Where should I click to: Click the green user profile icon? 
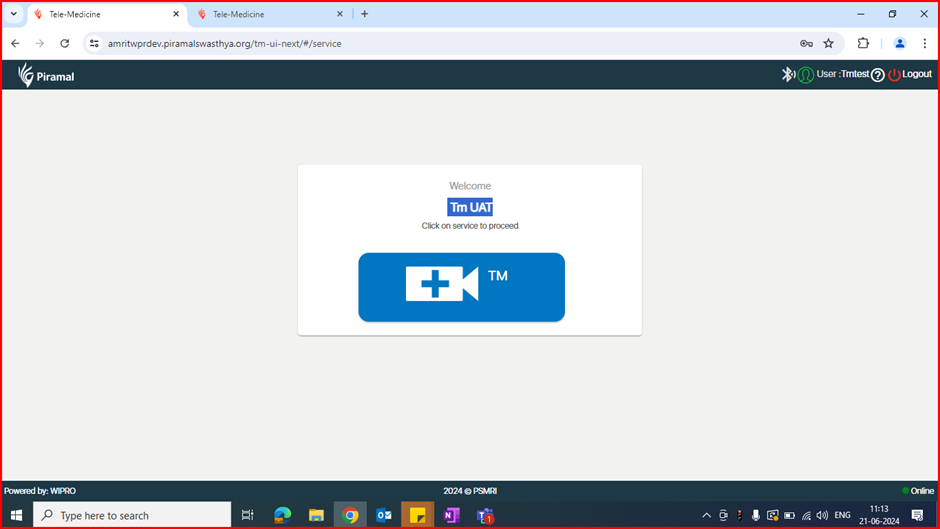tap(806, 75)
